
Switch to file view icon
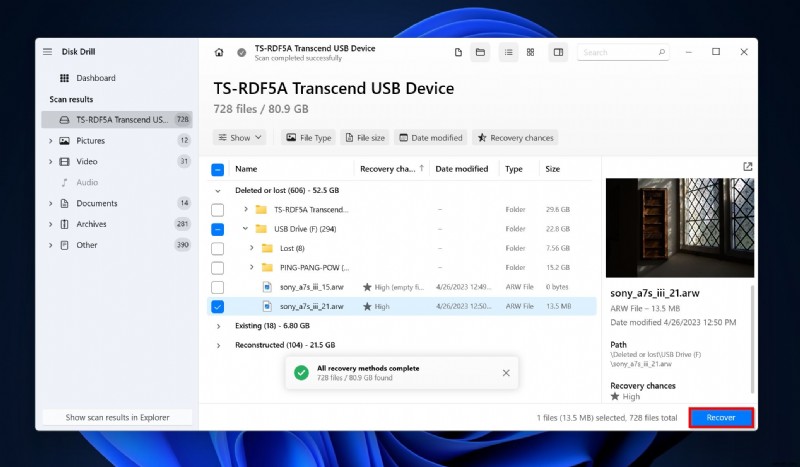[458, 52]
